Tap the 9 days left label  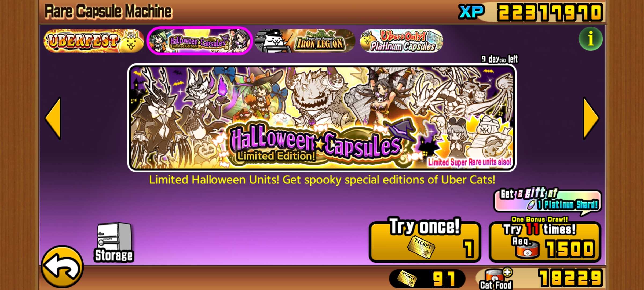[499, 59]
